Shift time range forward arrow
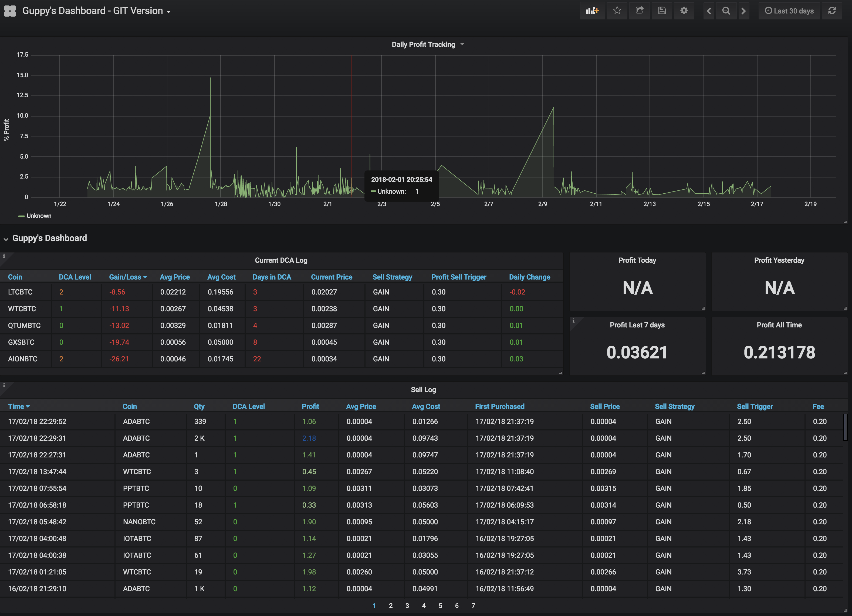 click(743, 11)
